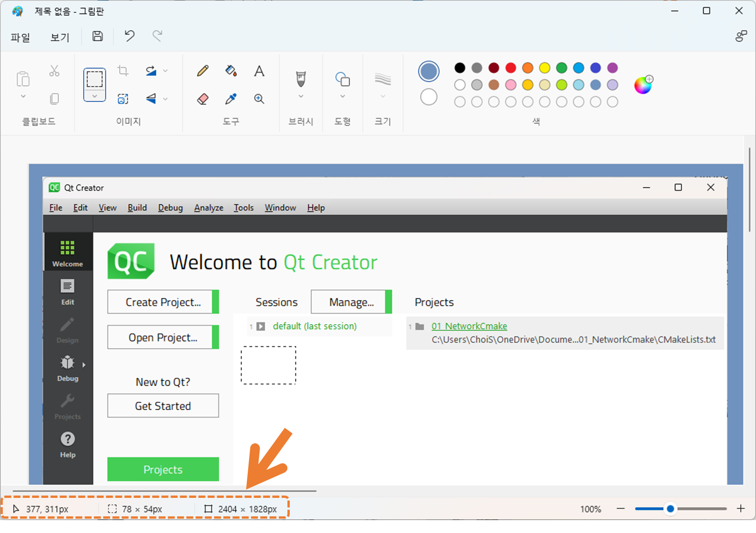The width and height of the screenshot is (756, 533).
Task: Select Color 1 foreground blue circle
Action: pos(429,71)
